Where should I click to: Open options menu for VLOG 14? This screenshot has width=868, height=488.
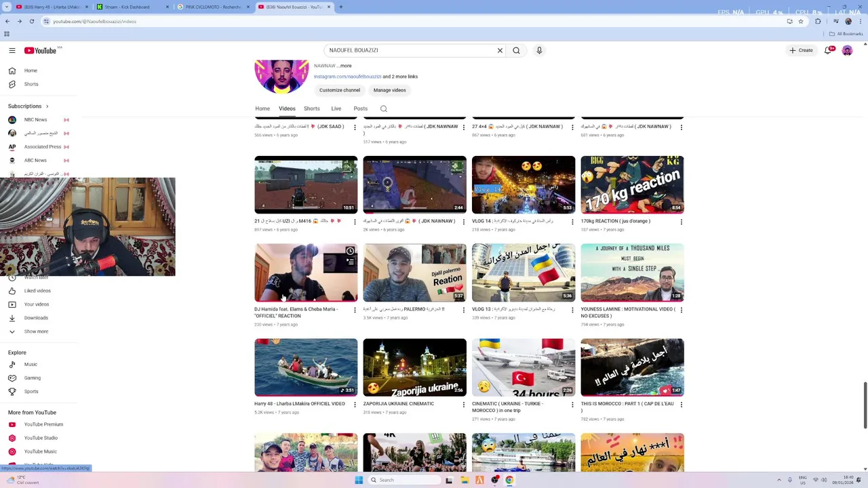pos(572,222)
